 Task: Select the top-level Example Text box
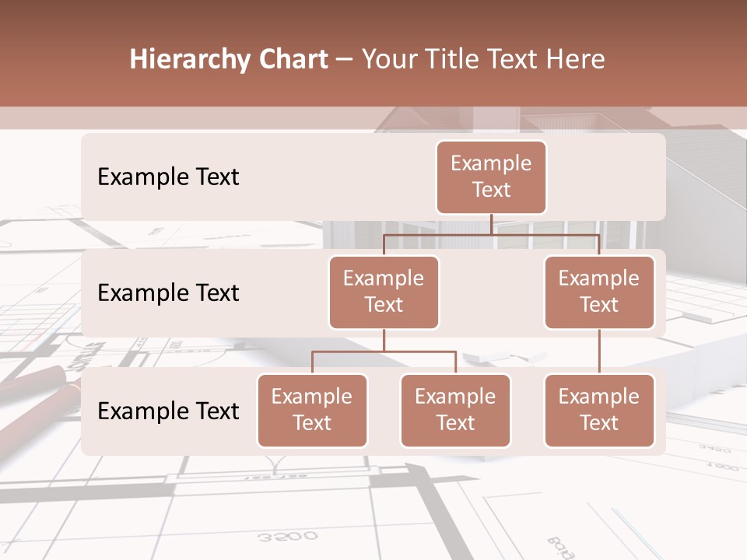[491, 177]
